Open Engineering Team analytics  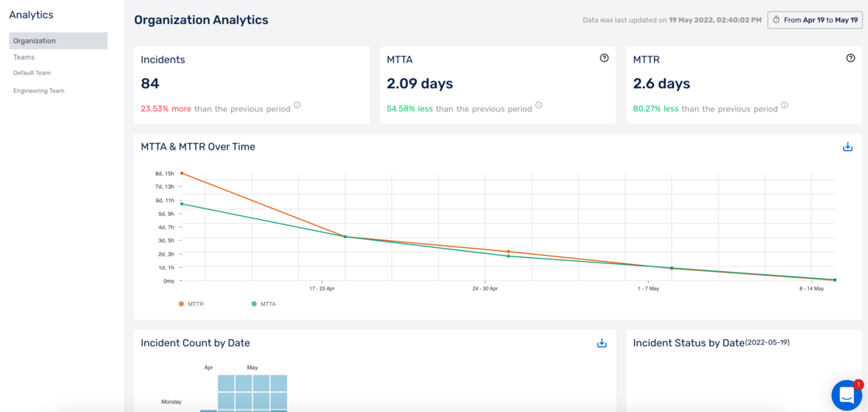point(39,91)
